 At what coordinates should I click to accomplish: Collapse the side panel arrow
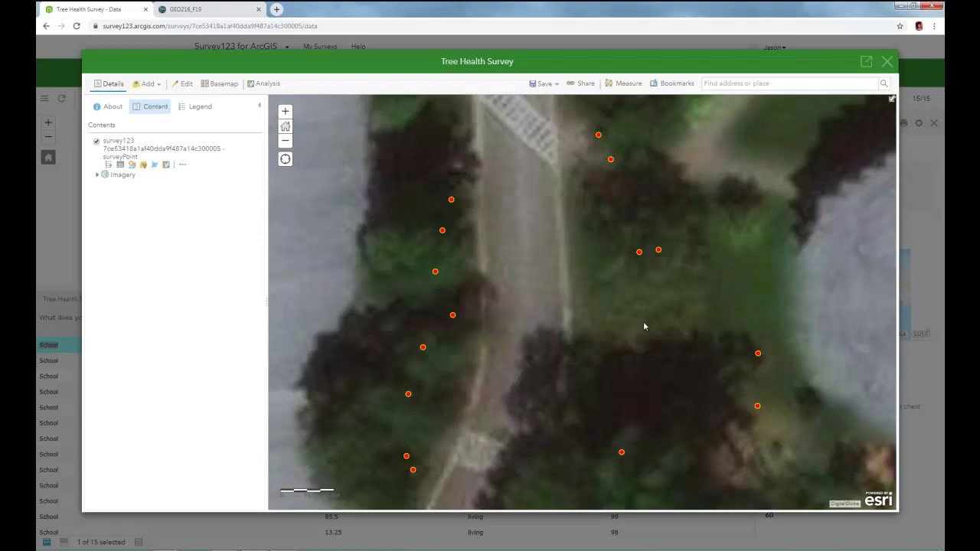click(x=259, y=106)
